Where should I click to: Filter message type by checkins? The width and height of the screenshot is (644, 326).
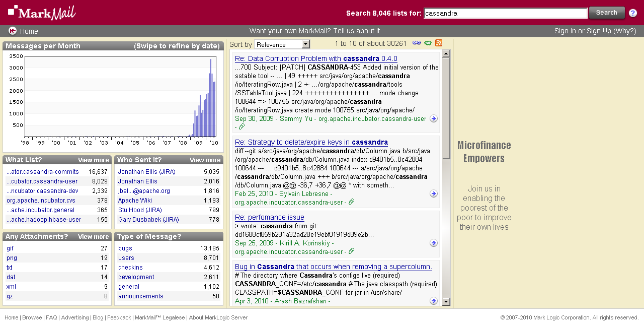point(130,268)
